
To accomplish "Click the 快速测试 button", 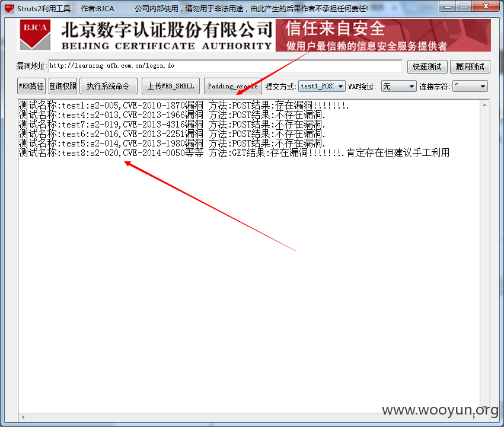I will pyautogui.click(x=427, y=66).
